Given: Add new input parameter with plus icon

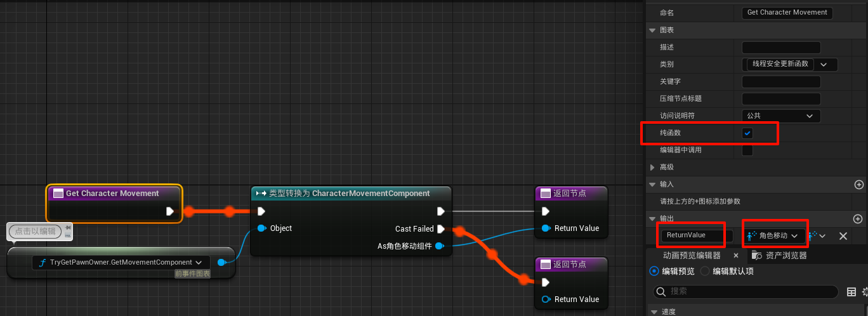Looking at the screenshot, I should [859, 185].
